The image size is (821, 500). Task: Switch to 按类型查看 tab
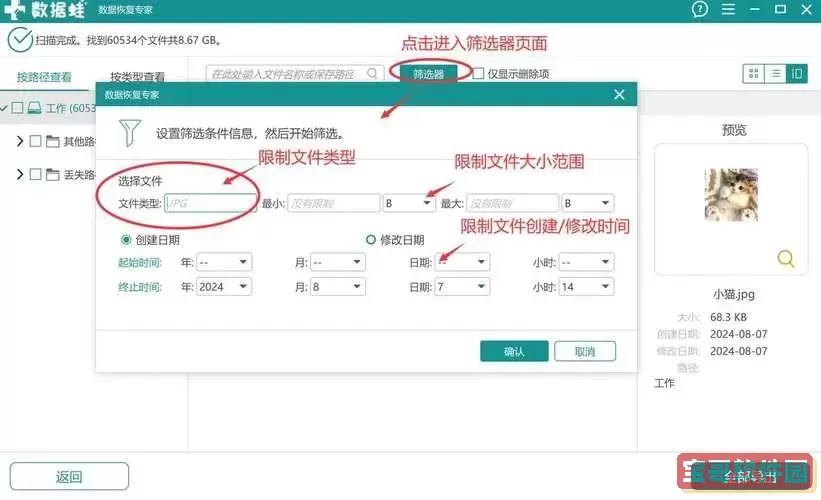click(x=137, y=76)
